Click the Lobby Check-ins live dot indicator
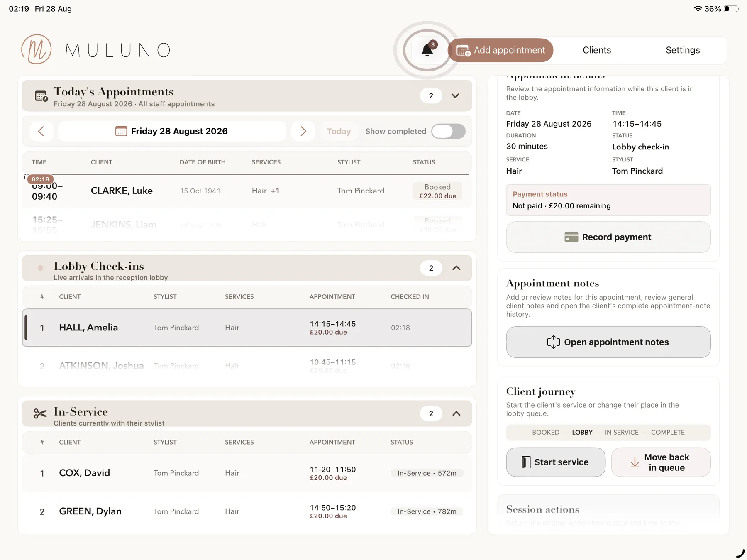The image size is (747, 560). coord(40,268)
